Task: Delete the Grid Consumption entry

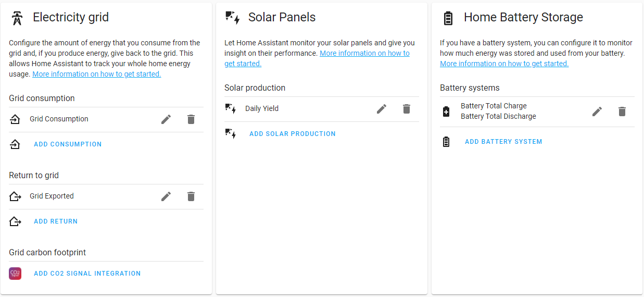Action: [191, 119]
